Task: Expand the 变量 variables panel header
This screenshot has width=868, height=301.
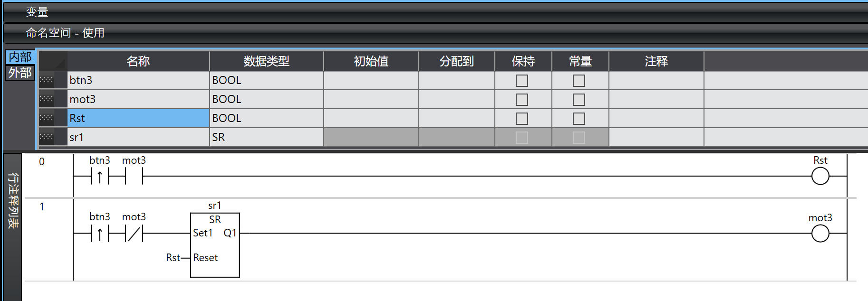Action: click(x=37, y=12)
